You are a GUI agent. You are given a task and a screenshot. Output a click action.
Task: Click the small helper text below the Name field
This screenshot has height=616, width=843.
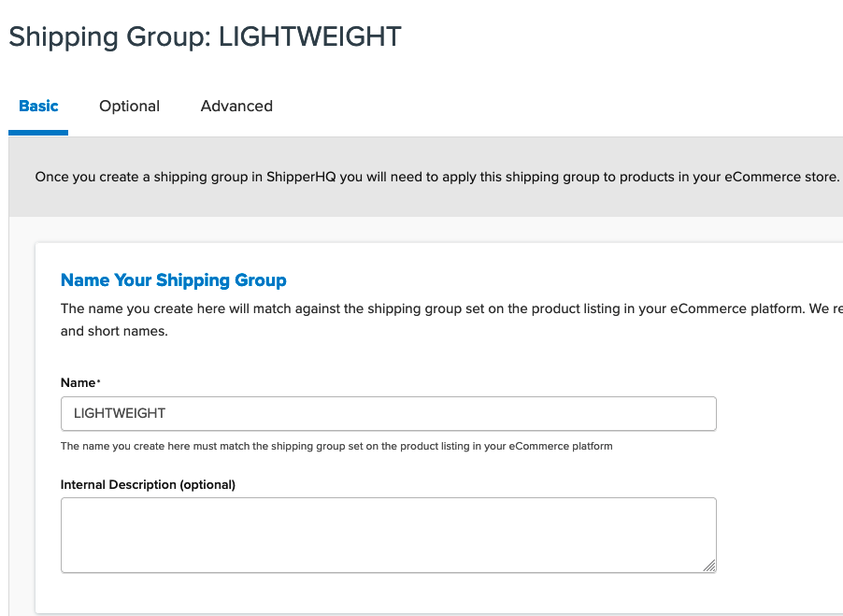336,447
